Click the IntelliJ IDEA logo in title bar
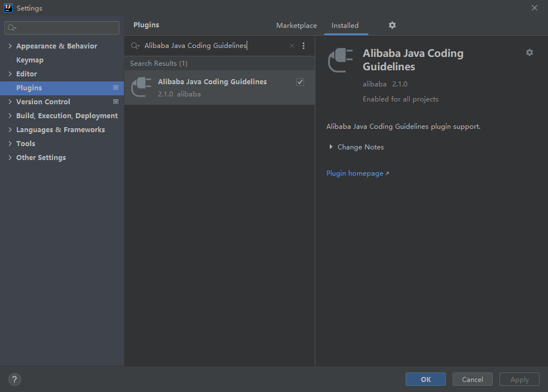The height and width of the screenshot is (392, 548). [x=8, y=8]
